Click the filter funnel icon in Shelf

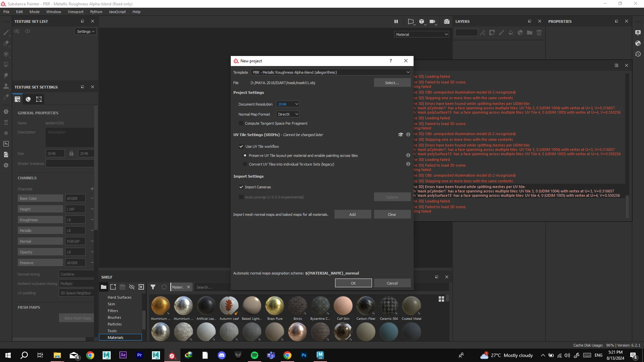(x=153, y=287)
